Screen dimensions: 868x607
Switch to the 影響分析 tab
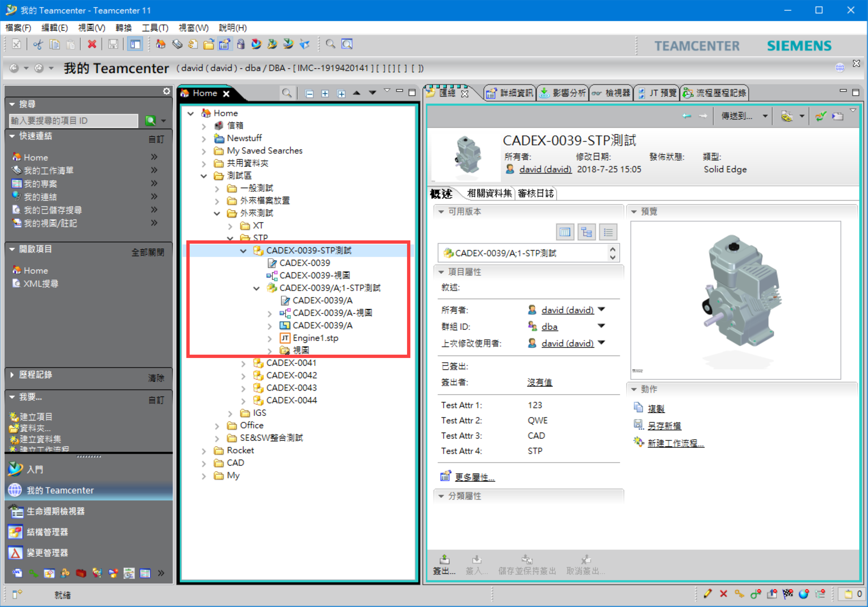563,93
